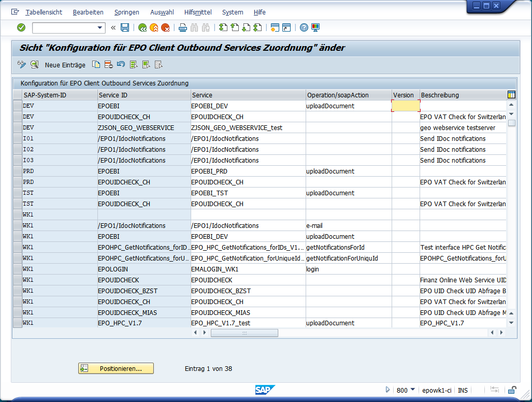
Task: Click the getNotificationsForId operation cell
Action: [x=349, y=247]
